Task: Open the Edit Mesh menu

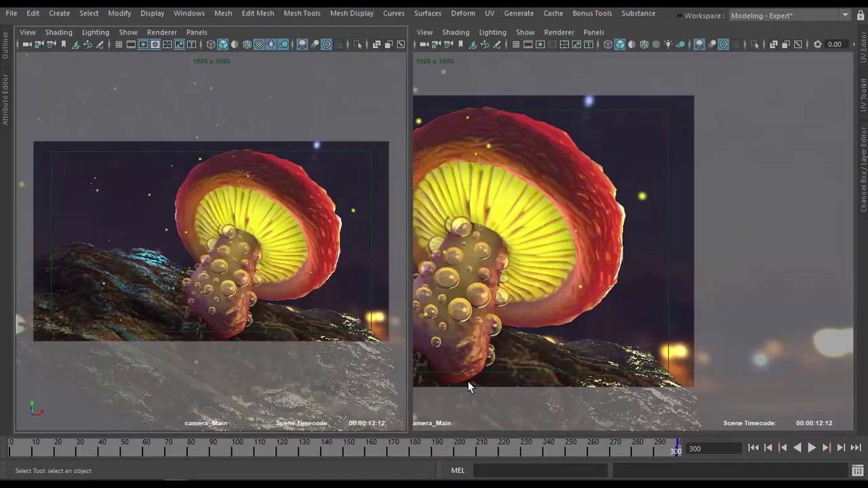Action: tap(258, 13)
